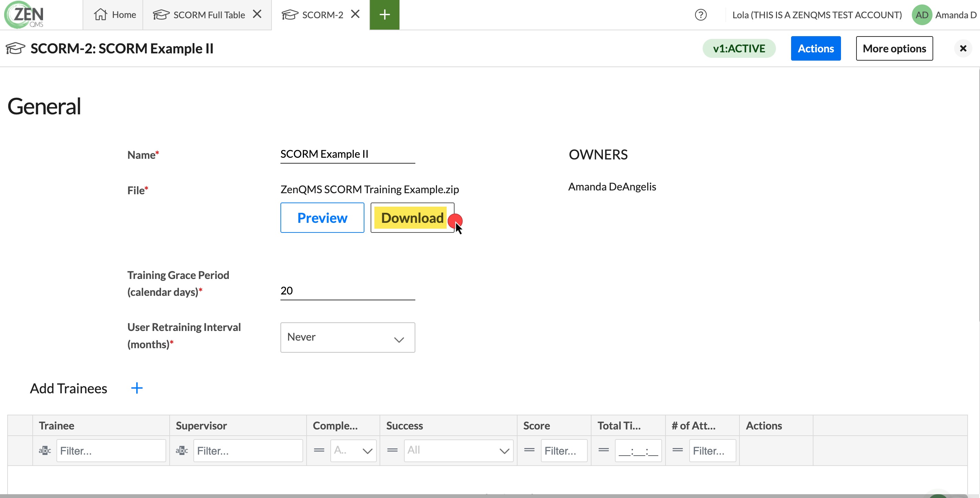Click the Score filter equals operator icon
This screenshot has height=498, width=980.
[529, 450]
